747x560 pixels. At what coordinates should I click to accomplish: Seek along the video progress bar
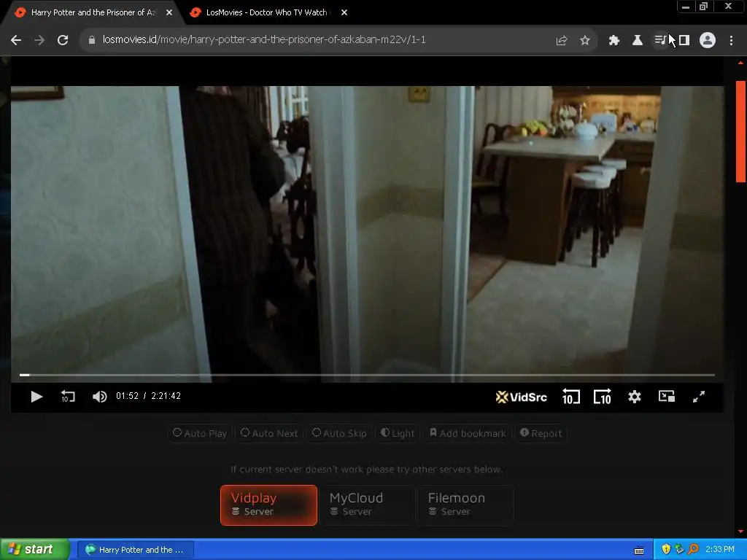click(x=367, y=376)
